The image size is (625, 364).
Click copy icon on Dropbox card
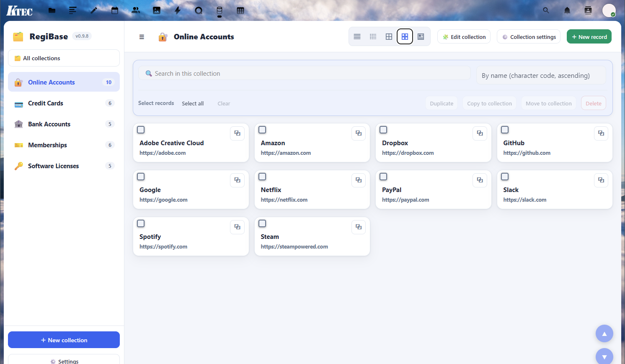click(480, 133)
